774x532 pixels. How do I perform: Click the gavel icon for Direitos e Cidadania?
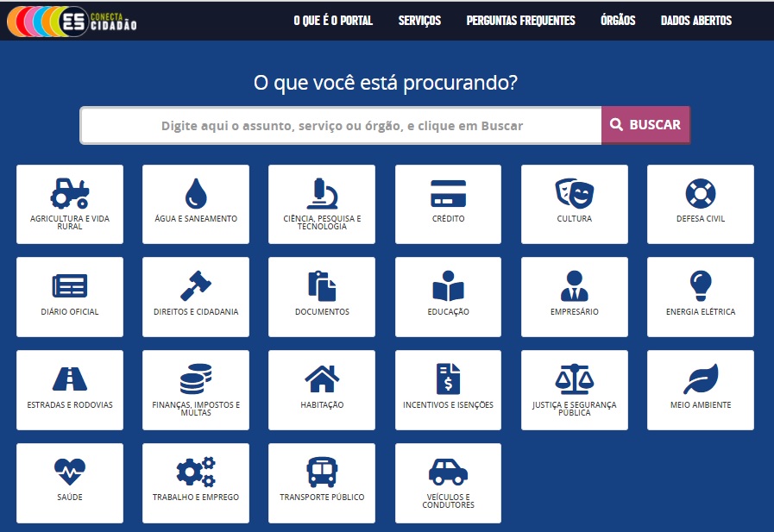[195, 285]
